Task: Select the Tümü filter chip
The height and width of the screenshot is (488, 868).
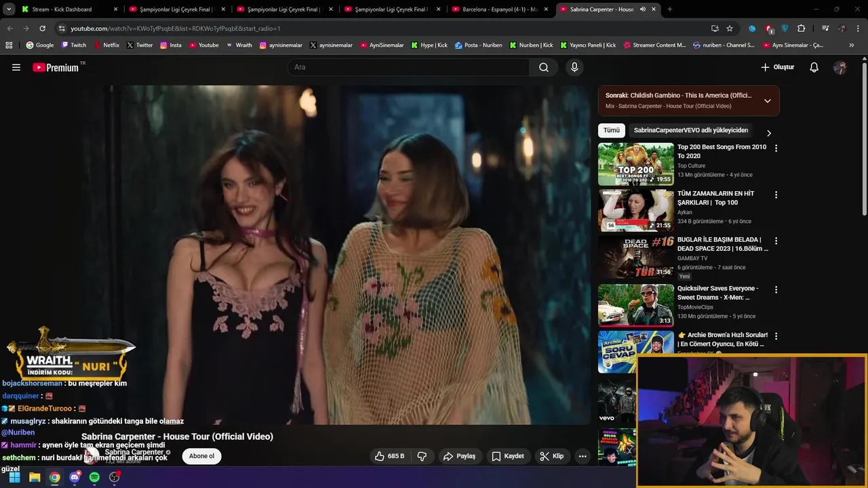Action: tap(612, 130)
